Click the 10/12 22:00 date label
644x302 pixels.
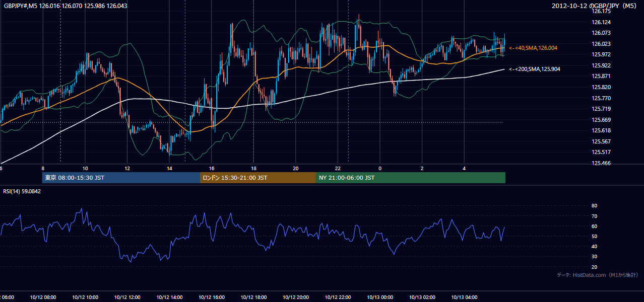point(338,297)
